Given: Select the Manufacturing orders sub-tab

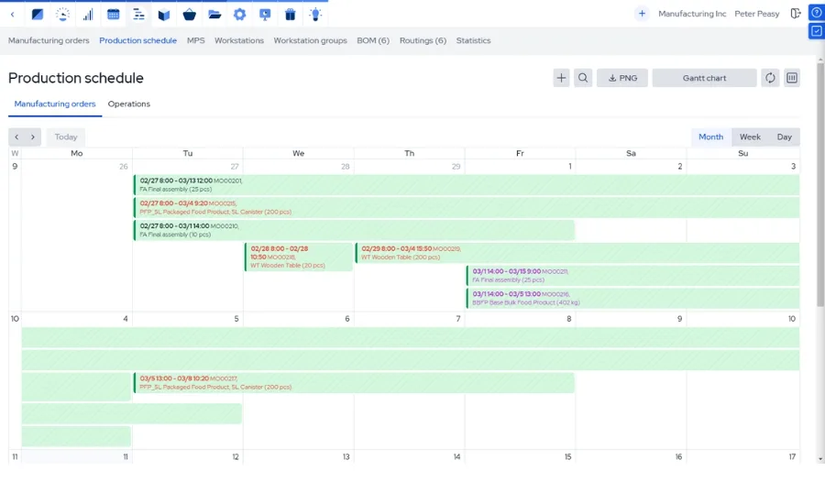Looking at the screenshot, I should [x=55, y=104].
